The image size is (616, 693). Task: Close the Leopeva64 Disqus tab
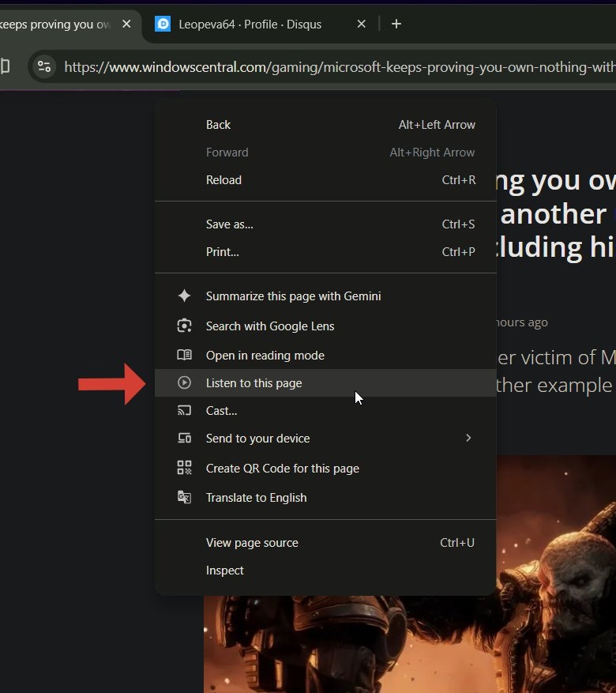tap(361, 24)
